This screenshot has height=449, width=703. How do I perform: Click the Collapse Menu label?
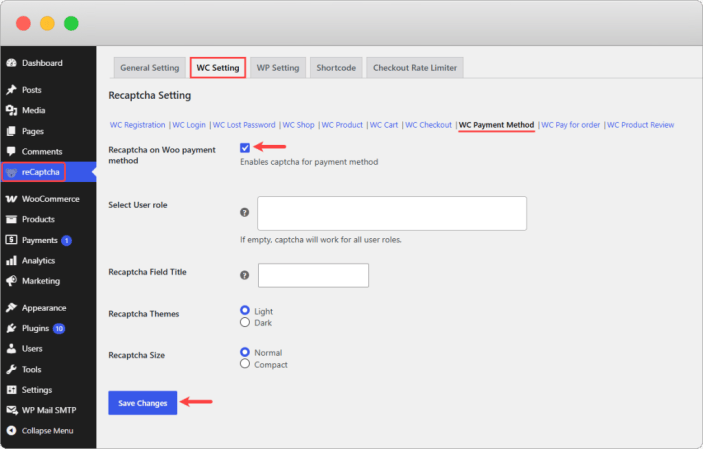(48, 431)
